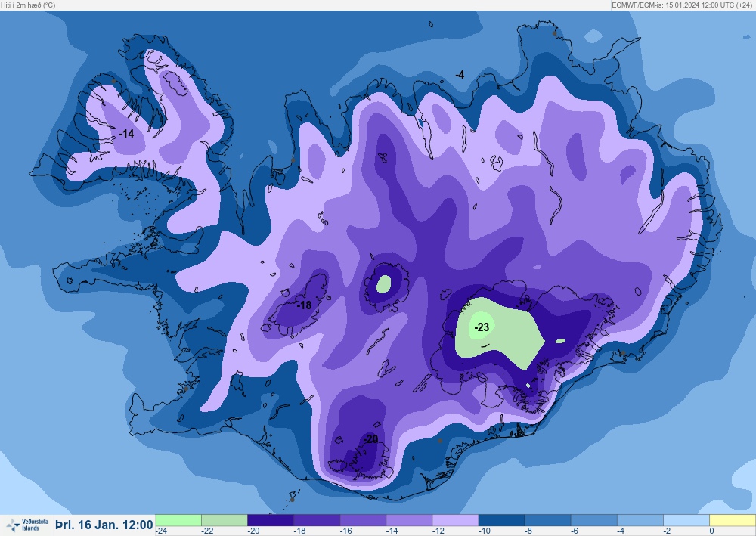Viewport: 756px width, 536px height.
Task: Click the '-8' value on the color scale
Action: (x=529, y=531)
